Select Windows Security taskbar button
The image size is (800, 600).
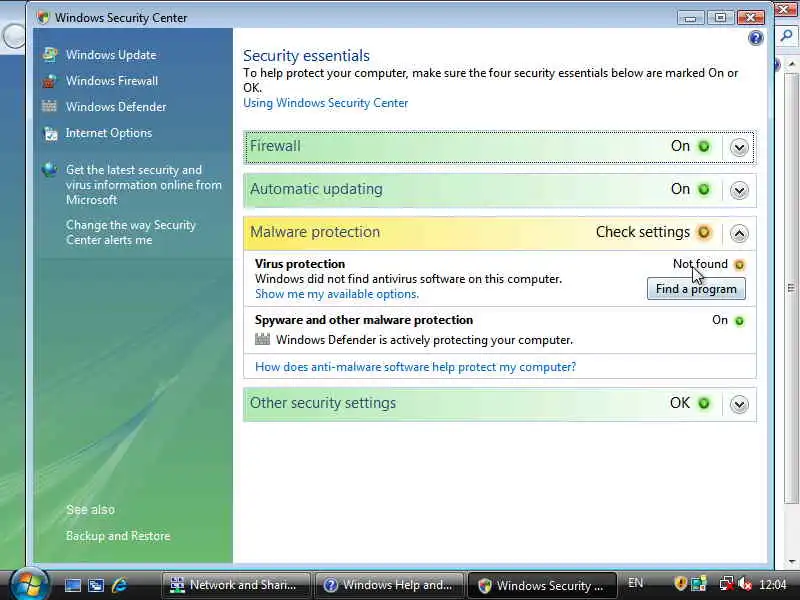(542, 585)
